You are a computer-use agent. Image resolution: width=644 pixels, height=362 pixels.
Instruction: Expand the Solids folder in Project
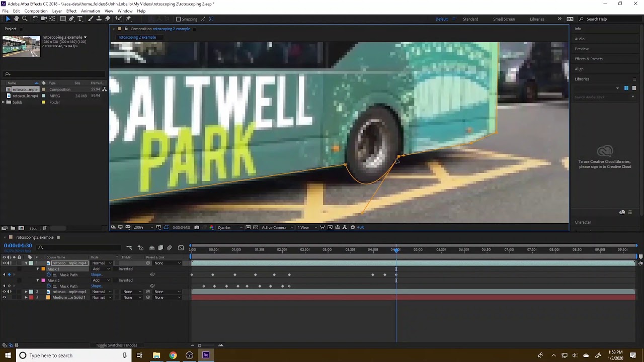(4, 102)
